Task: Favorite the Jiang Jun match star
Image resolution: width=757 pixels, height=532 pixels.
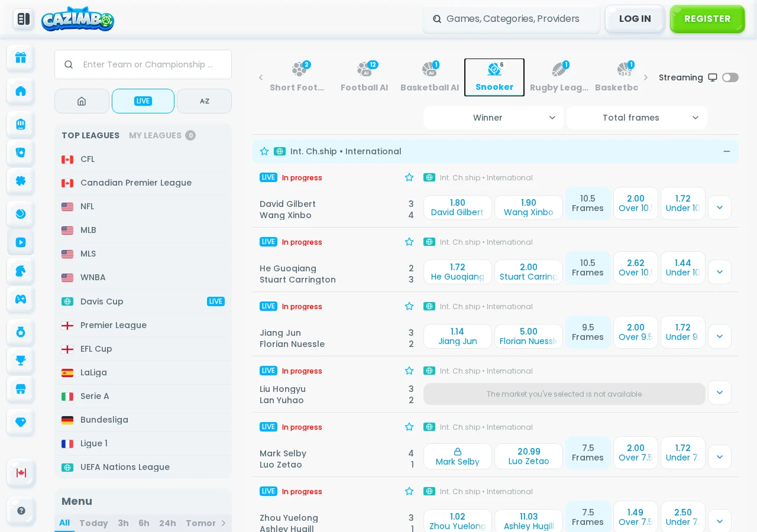Action: tap(409, 306)
